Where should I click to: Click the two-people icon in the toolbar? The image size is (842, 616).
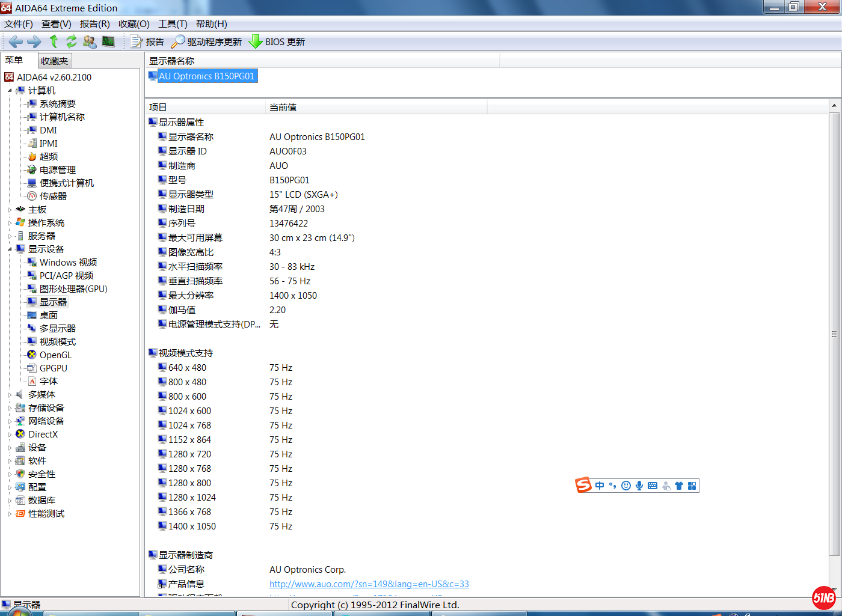pyautogui.click(x=90, y=41)
